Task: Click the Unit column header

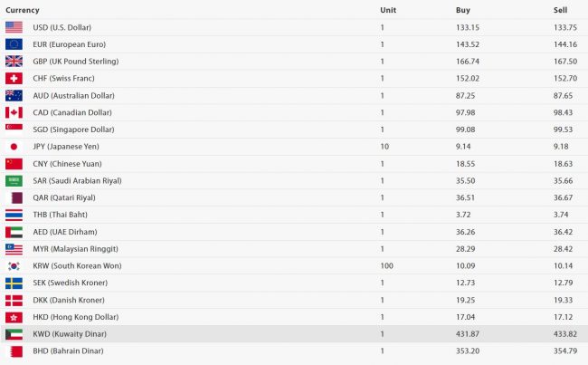Action: tap(388, 10)
